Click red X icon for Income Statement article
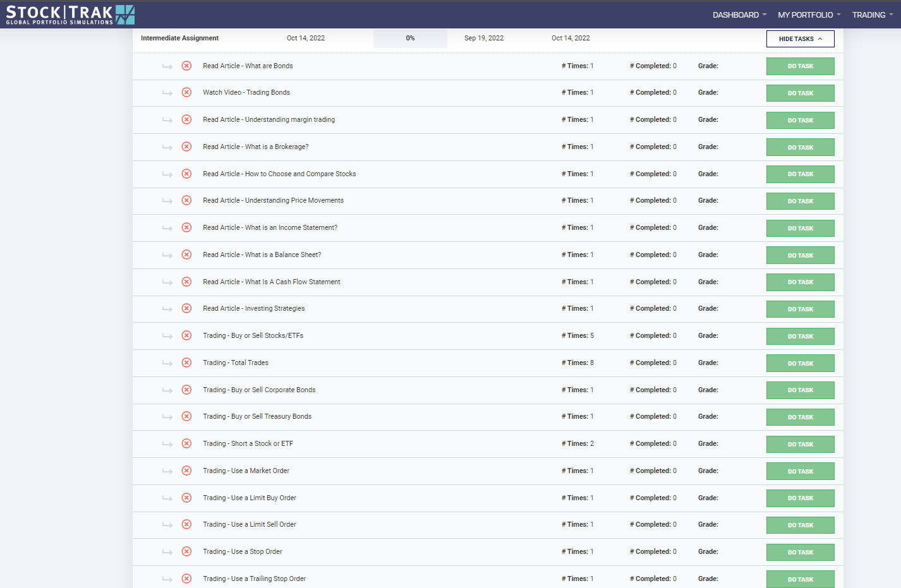 (186, 227)
